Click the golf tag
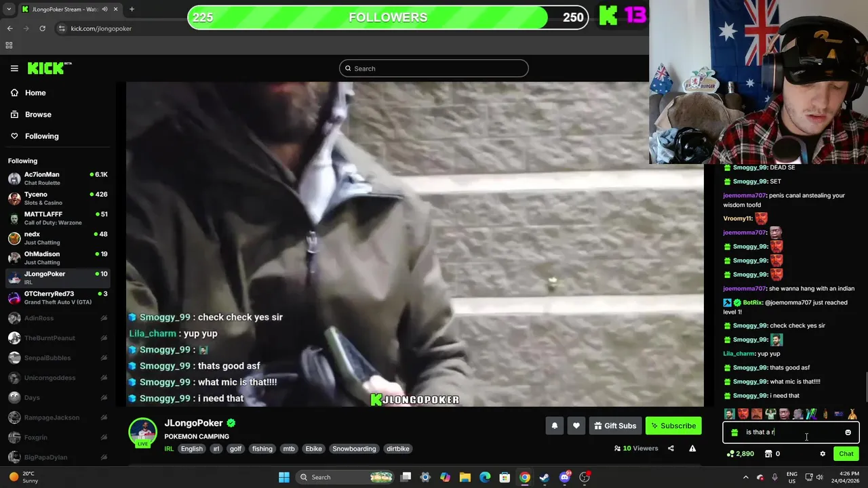 235,449
